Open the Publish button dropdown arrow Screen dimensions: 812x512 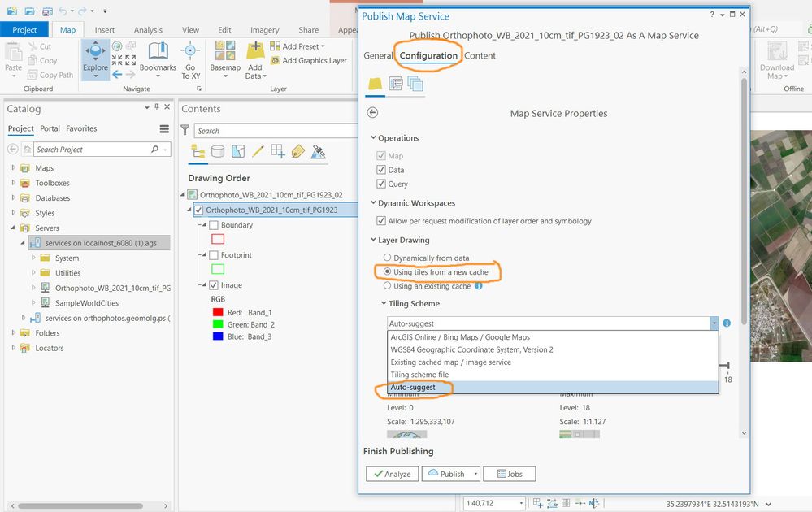pyautogui.click(x=476, y=474)
